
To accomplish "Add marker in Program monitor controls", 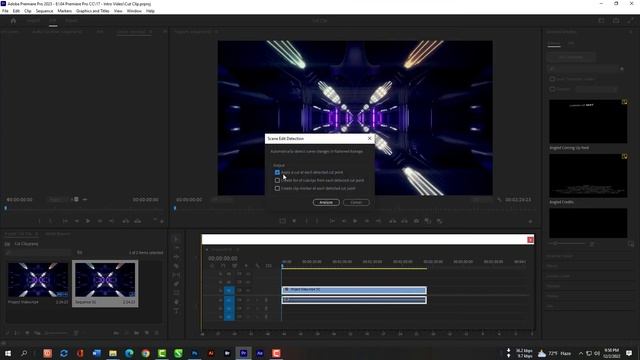I will click(x=294, y=221).
